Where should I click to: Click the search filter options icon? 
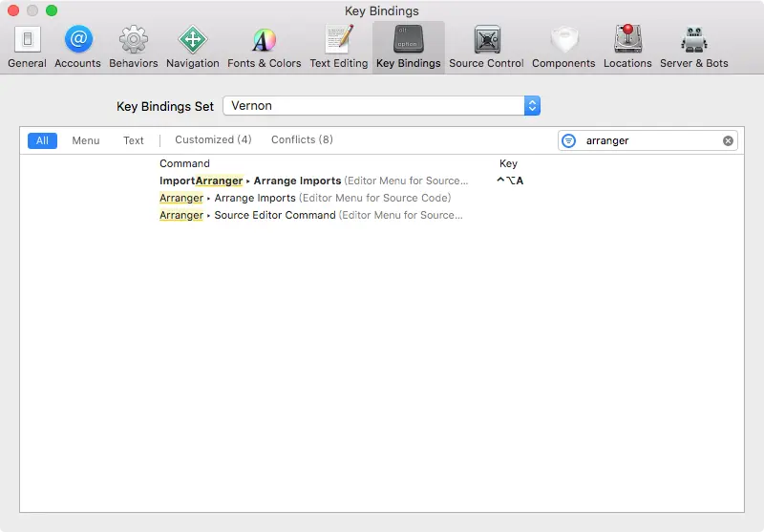[x=568, y=140]
